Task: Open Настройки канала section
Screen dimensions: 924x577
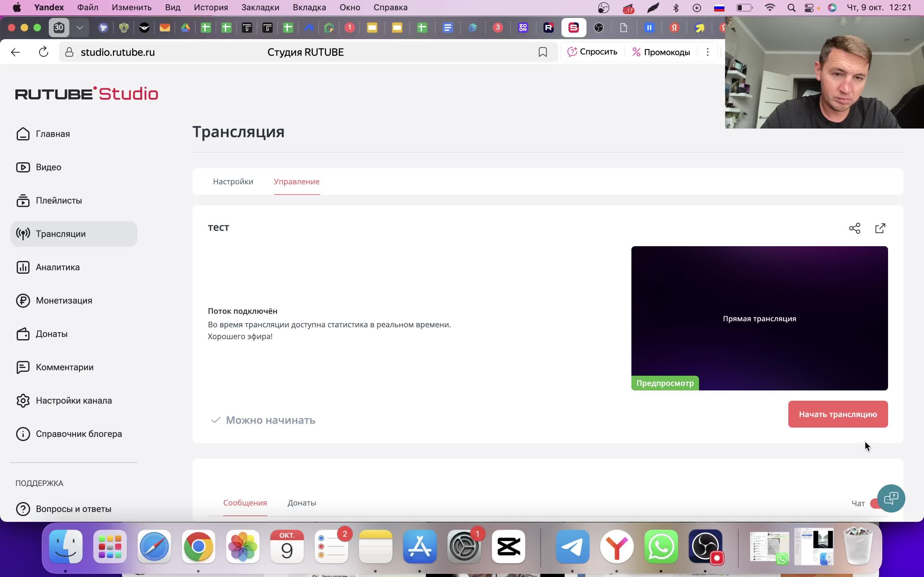Action: pyautogui.click(x=73, y=401)
